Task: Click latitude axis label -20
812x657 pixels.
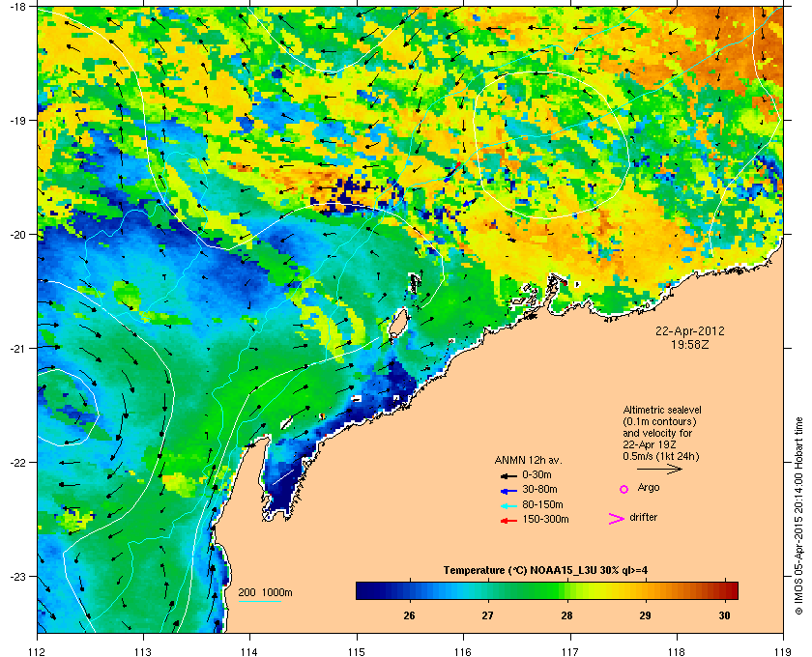Action: tap(17, 235)
